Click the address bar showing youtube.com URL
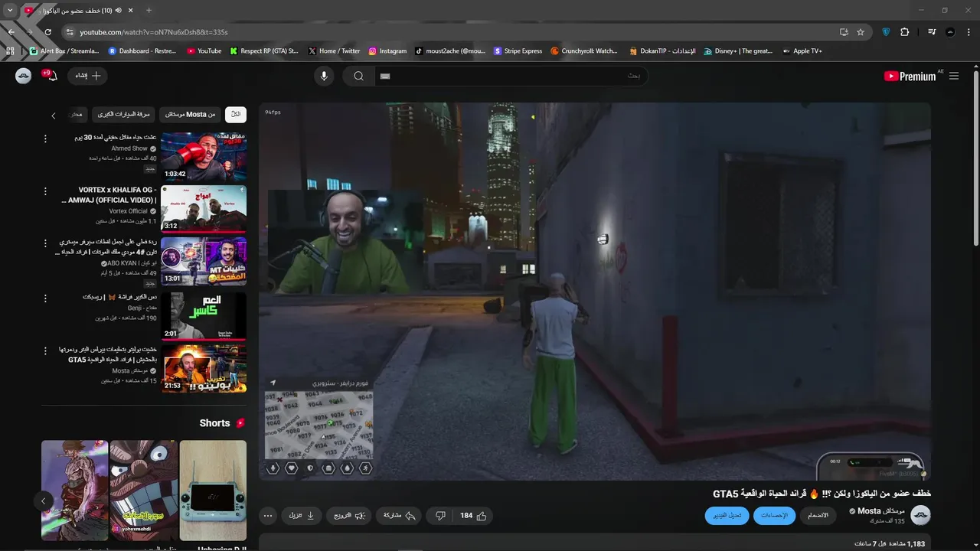The width and height of the screenshot is (980, 551). (x=452, y=32)
